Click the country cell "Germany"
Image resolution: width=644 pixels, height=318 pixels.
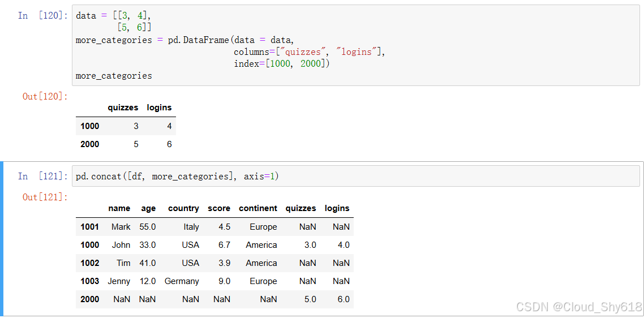pyautogui.click(x=182, y=281)
